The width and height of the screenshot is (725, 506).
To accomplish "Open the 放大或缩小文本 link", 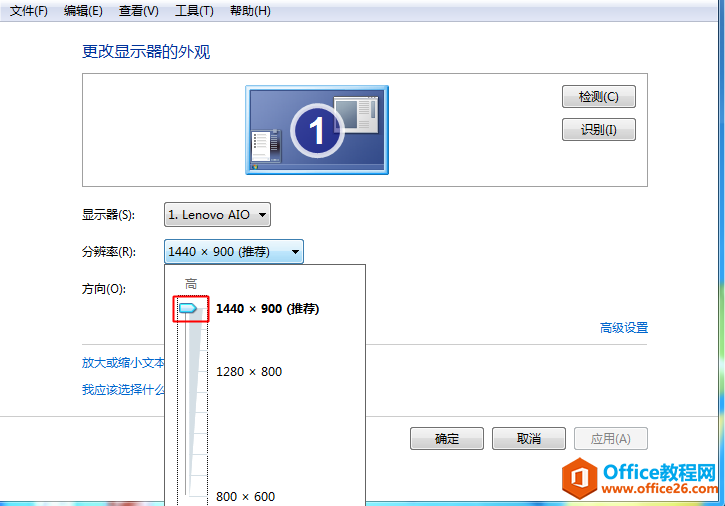I will (123, 363).
